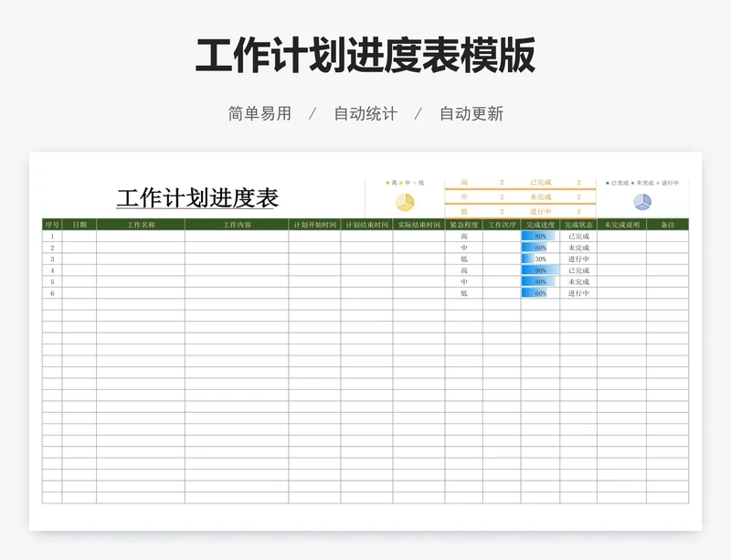Click the 自动统计 subtitle text
Image resolution: width=731 pixels, height=560 pixels.
pos(365,114)
